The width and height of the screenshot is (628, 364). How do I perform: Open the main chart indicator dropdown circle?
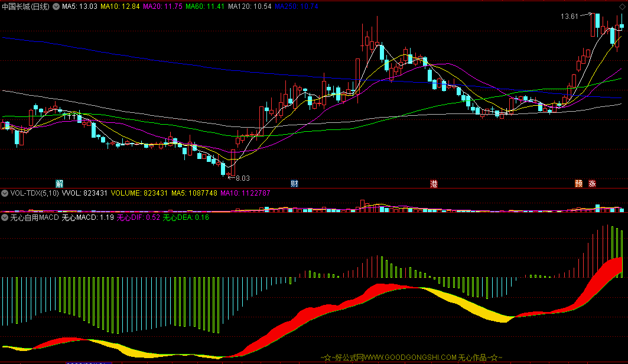coord(56,6)
